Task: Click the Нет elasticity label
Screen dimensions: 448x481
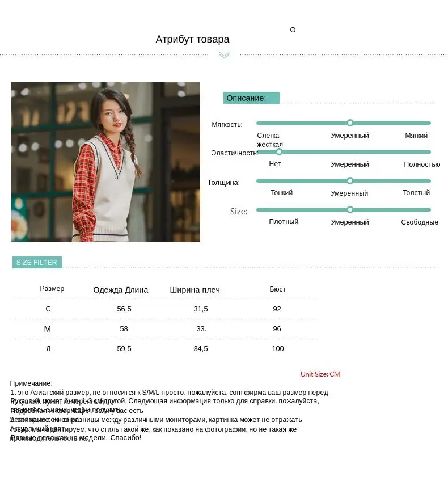Action: 275,164
